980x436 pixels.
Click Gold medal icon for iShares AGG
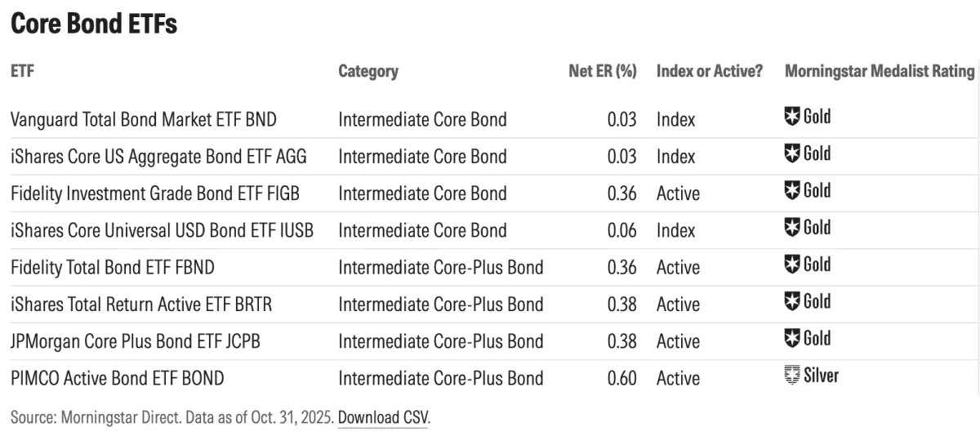(792, 153)
